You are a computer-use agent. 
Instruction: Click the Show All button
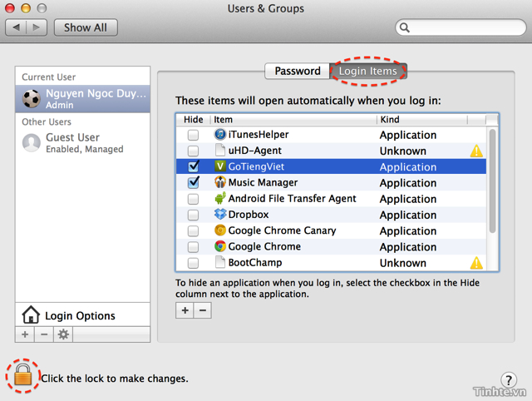point(86,27)
